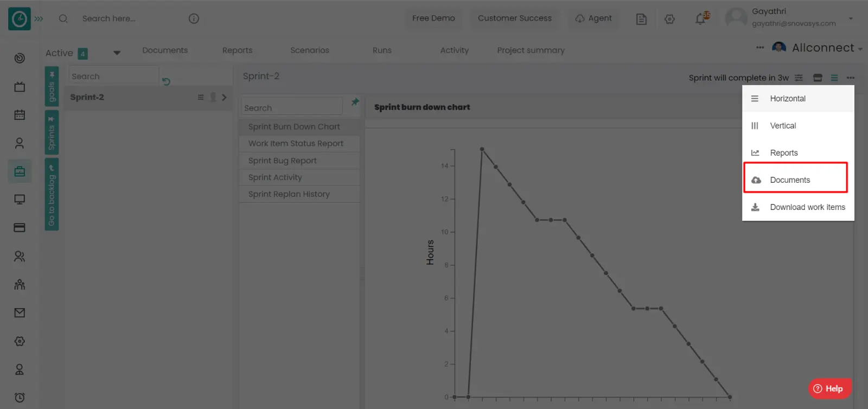868x409 pixels.
Task: Click the notification bell icon
Action: [x=700, y=19]
